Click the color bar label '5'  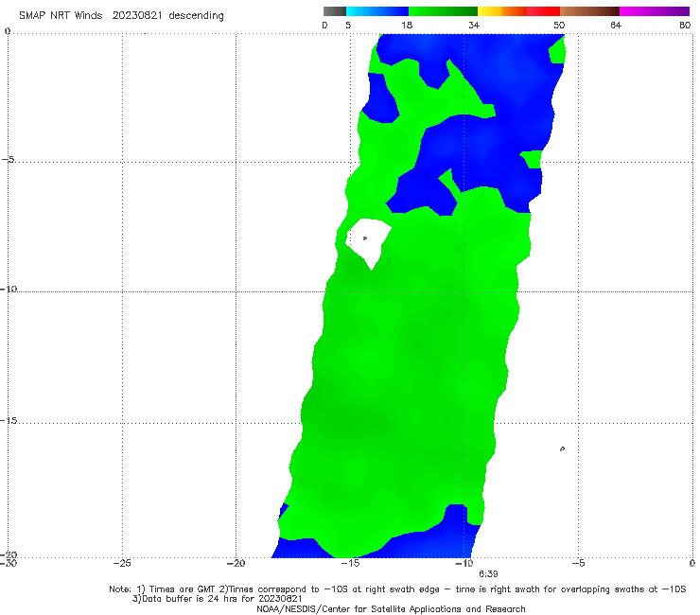click(x=348, y=26)
